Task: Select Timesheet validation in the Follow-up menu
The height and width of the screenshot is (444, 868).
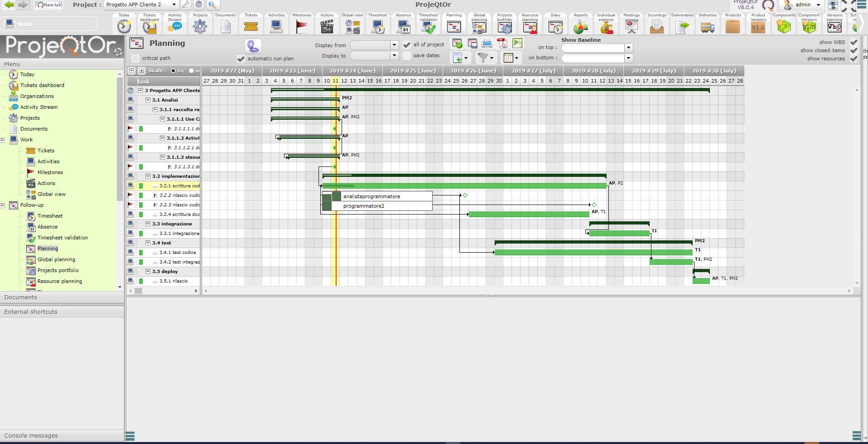Action: (x=63, y=238)
